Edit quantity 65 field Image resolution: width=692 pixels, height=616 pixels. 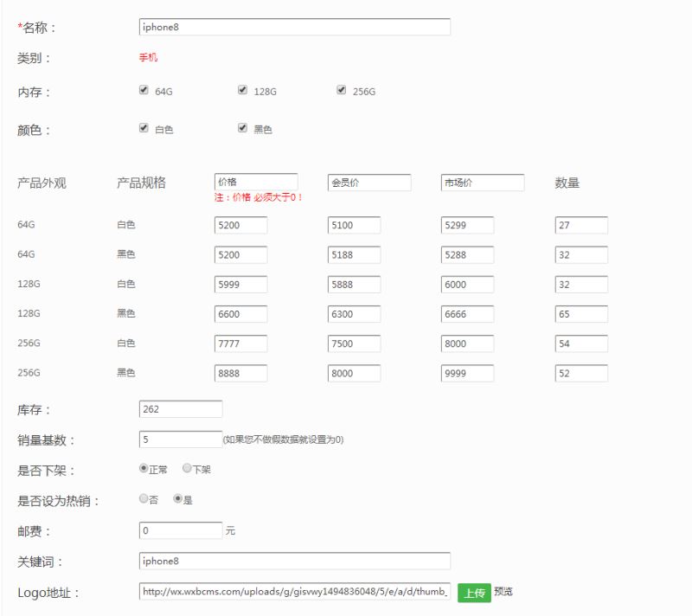[x=581, y=314]
